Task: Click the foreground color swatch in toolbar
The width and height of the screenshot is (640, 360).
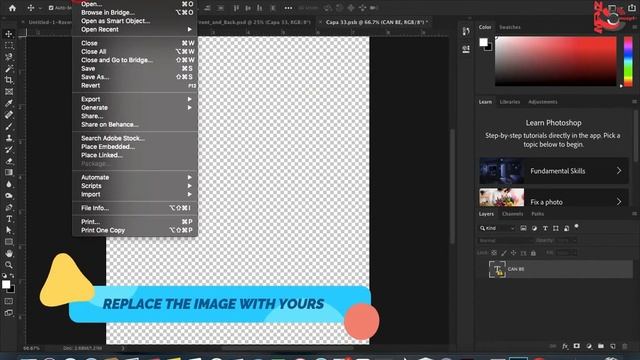Action: click(6, 284)
